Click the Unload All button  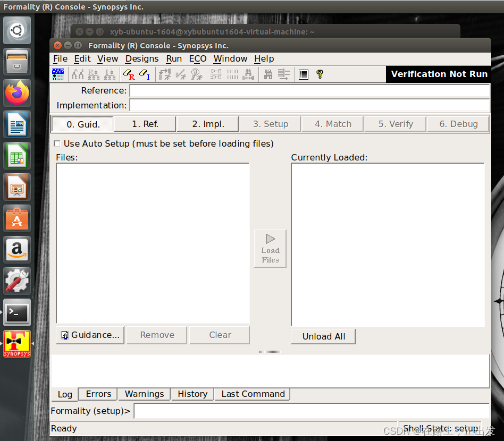click(323, 336)
